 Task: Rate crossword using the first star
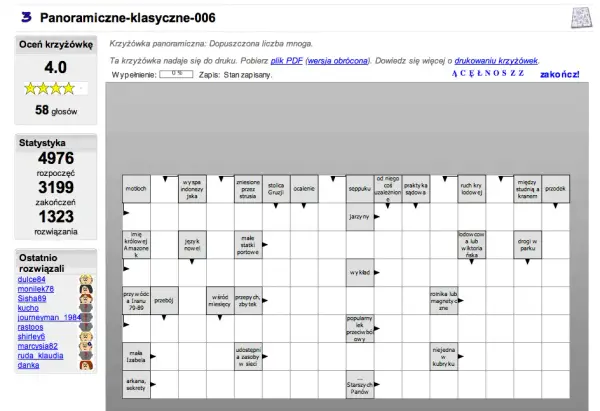30,88
